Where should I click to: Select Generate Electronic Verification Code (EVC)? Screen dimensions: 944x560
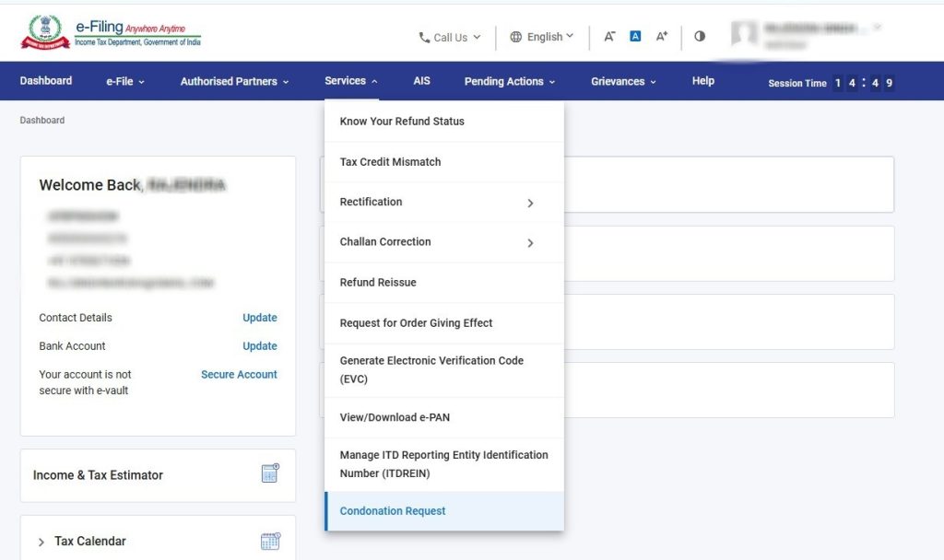tap(444, 370)
